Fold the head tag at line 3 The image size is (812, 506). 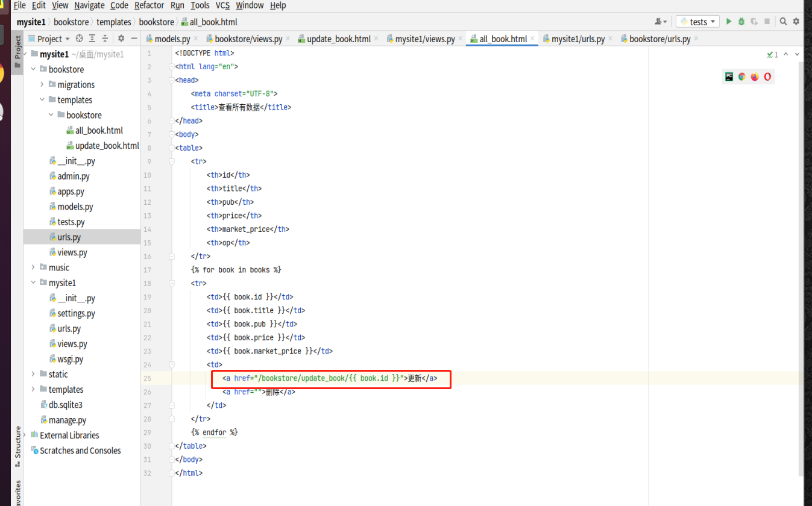[172, 80]
